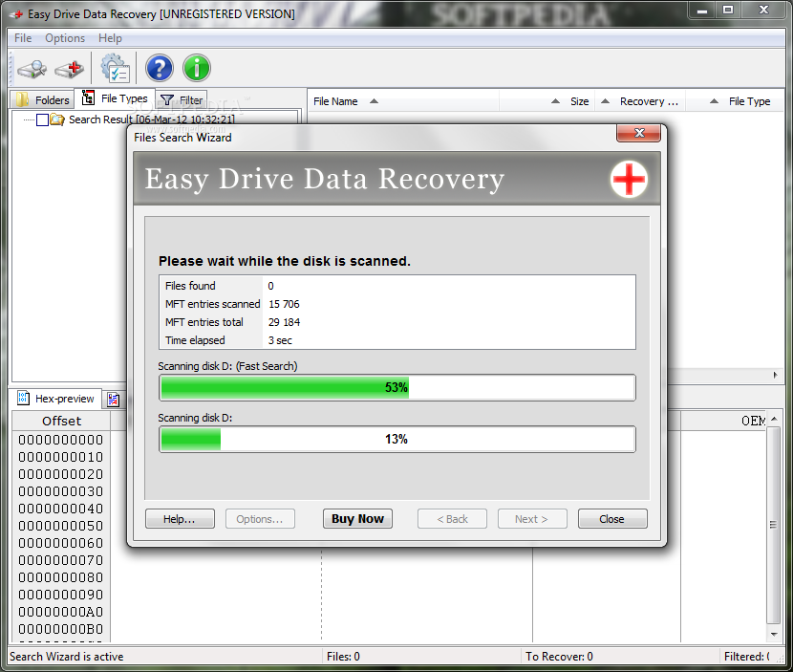The height and width of the screenshot is (672, 793).
Task: Click the MFT entries scanned value 15 706
Action: 284,304
